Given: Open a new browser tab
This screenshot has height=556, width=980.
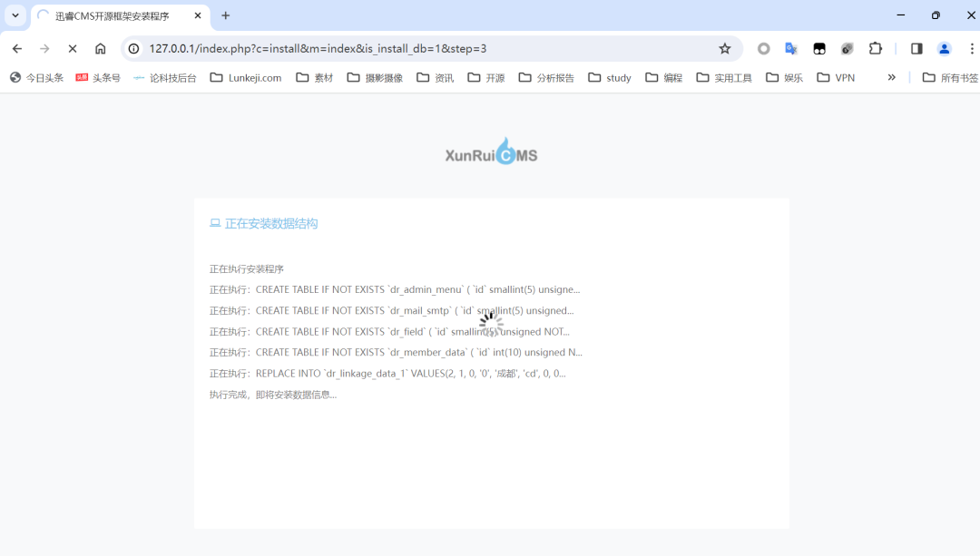Looking at the screenshot, I should (x=226, y=15).
